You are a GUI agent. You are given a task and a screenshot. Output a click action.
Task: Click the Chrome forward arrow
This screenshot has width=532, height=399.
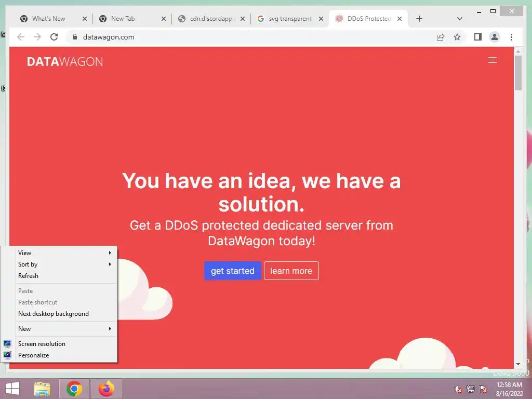pyautogui.click(x=37, y=37)
